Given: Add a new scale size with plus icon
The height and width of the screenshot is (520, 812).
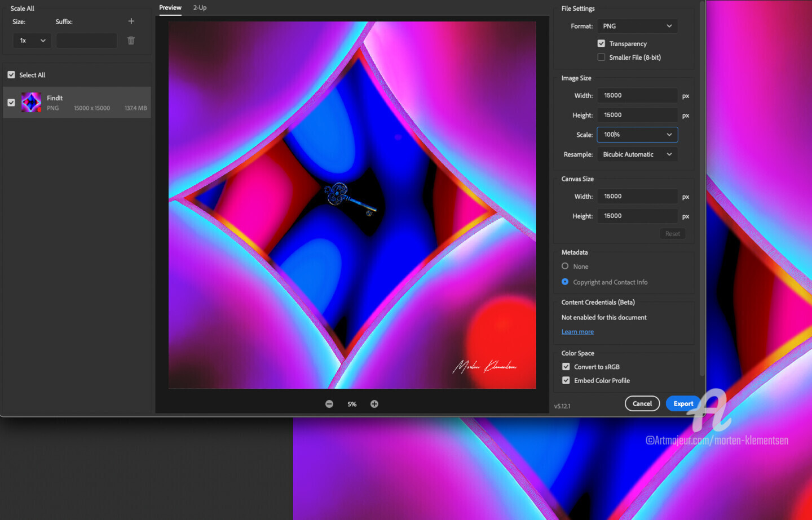Looking at the screenshot, I should point(131,21).
